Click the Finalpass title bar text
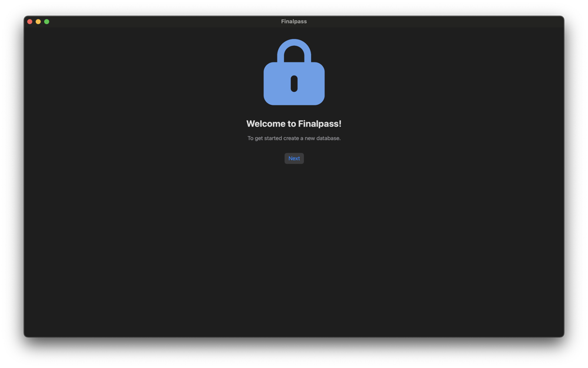Screen dimensions: 588x368 tap(294, 21)
